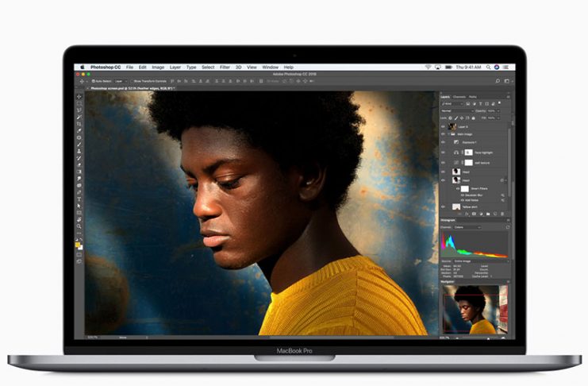The width and height of the screenshot is (588, 386).
Task: Enable the Auto-Select checkbox
Action: click(x=92, y=81)
